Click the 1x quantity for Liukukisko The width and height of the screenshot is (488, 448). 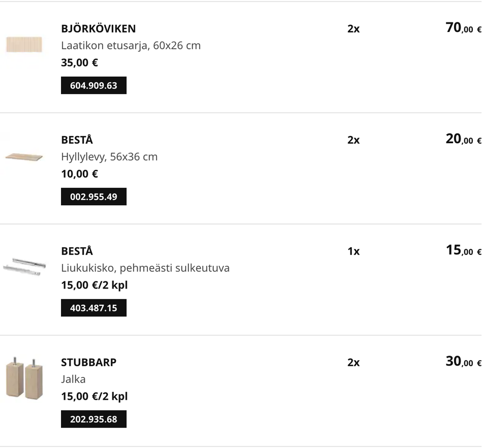353,251
